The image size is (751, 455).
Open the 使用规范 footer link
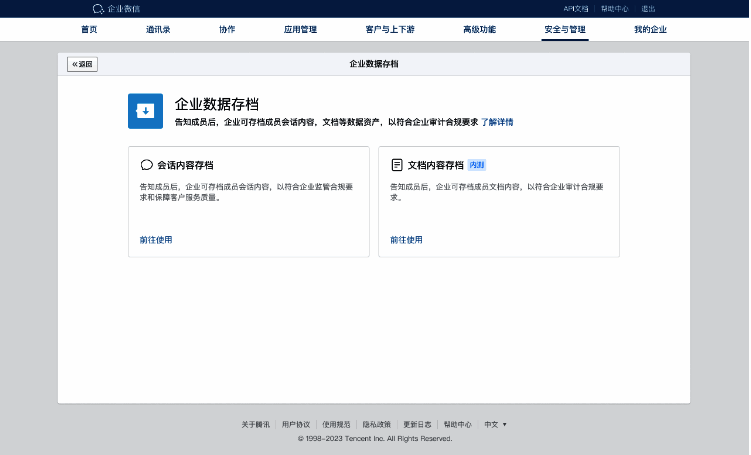point(336,424)
